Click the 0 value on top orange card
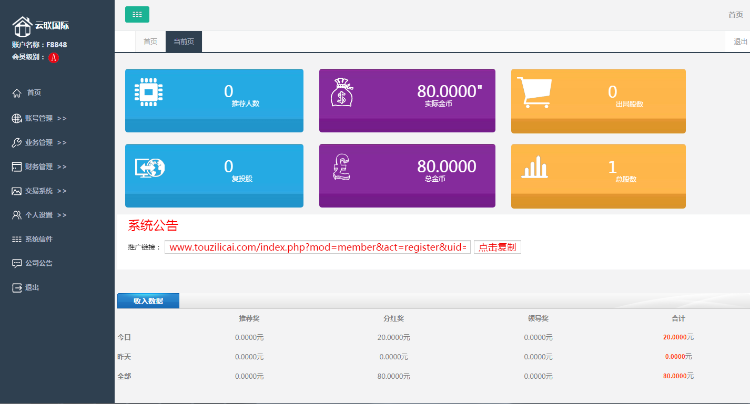 (612, 92)
